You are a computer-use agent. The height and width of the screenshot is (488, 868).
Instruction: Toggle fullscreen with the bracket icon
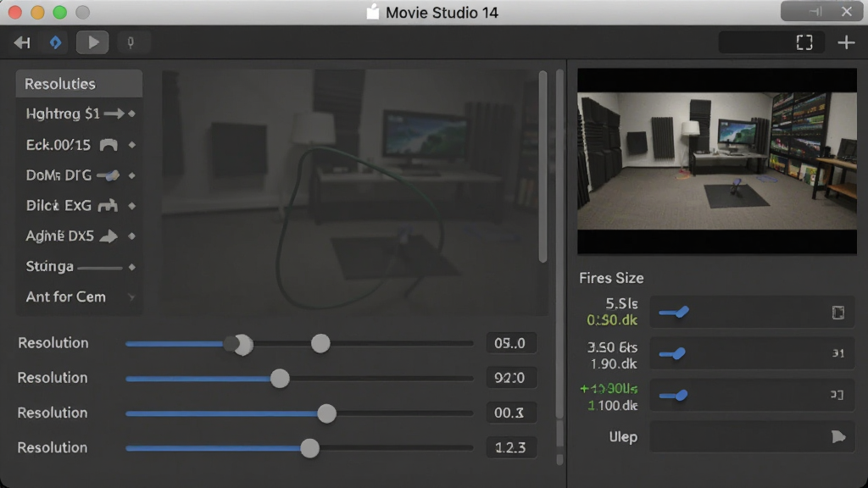(x=804, y=42)
